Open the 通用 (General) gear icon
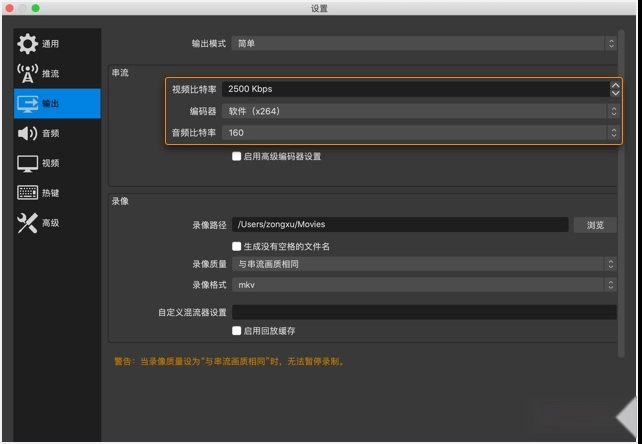642x444 pixels. pos(28,44)
